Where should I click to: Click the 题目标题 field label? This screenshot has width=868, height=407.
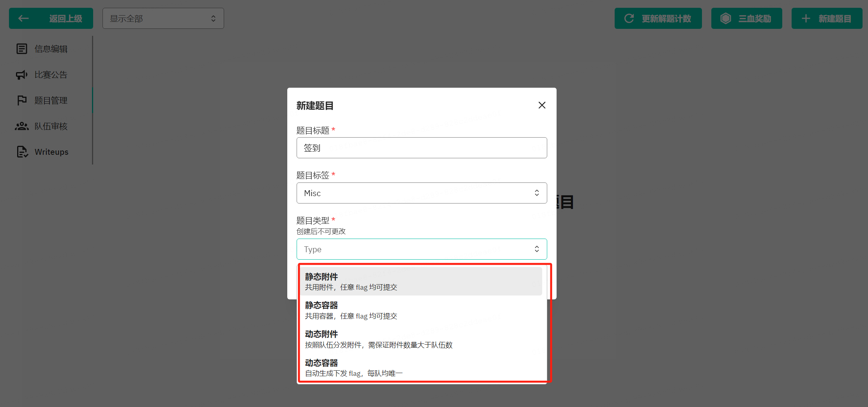[x=313, y=130]
